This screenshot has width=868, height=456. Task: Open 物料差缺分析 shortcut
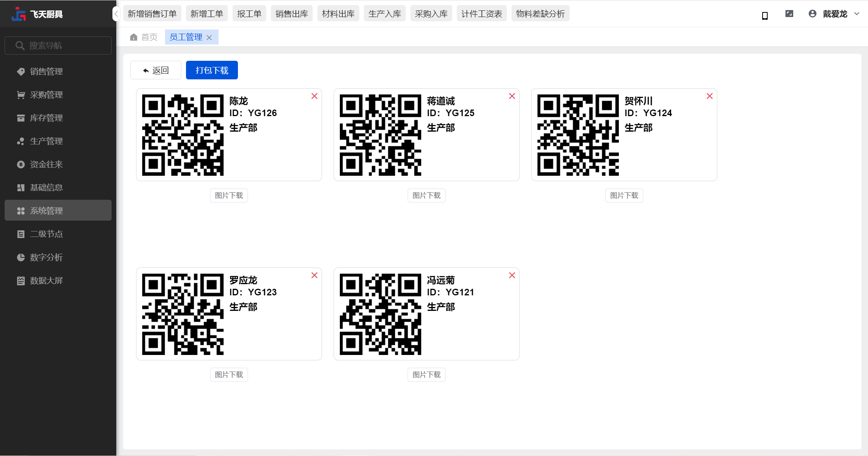541,14
